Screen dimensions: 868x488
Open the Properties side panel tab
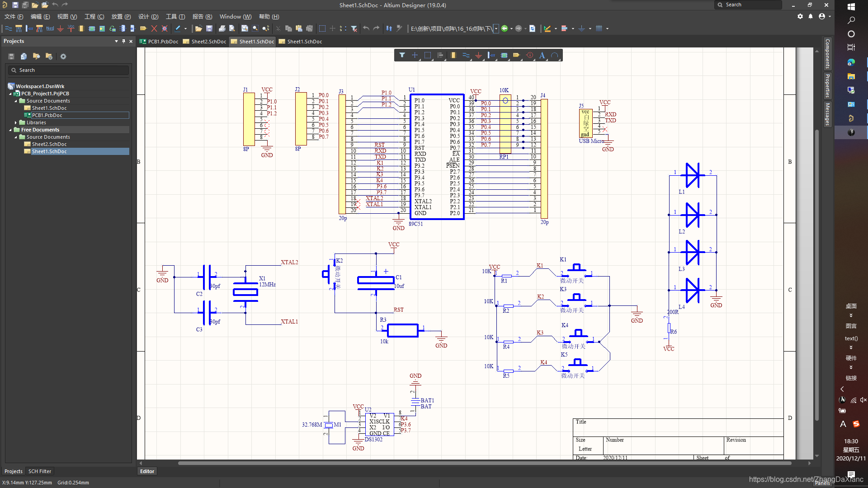coord(827,85)
